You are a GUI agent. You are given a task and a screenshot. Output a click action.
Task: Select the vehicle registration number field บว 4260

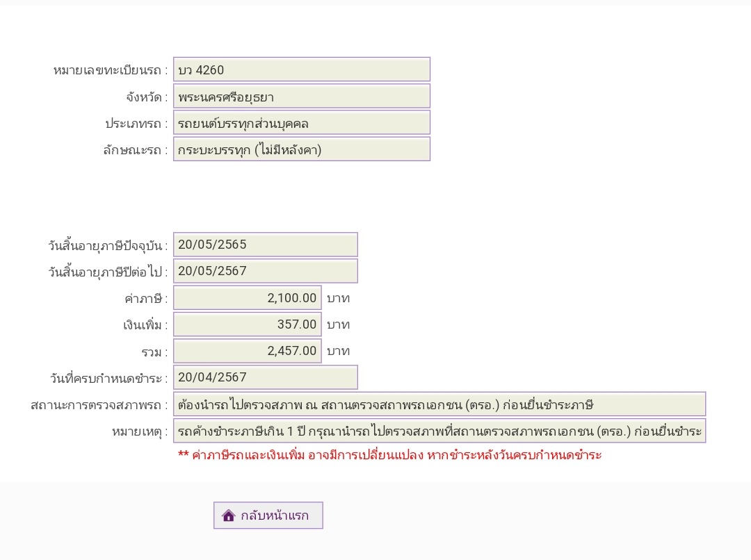[x=302, y=69]
